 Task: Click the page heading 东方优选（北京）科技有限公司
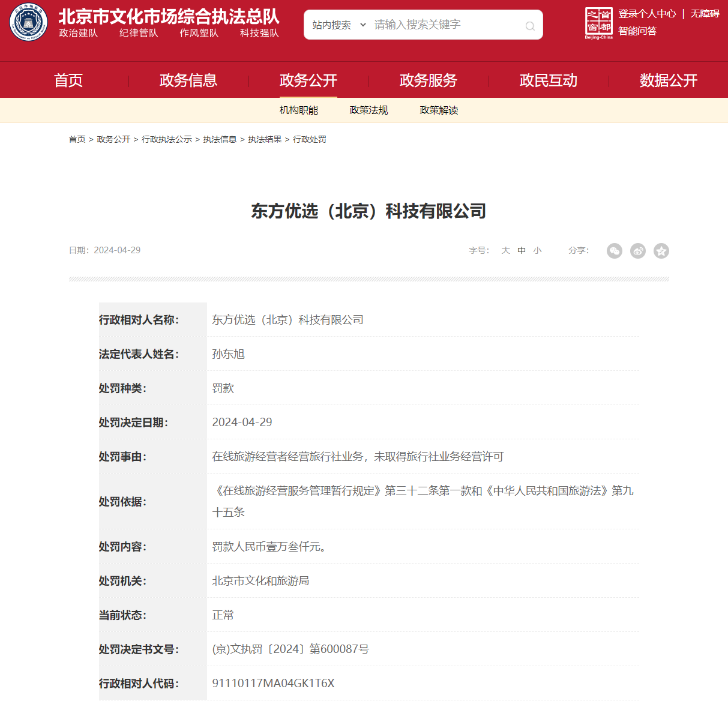coord(369,211)
